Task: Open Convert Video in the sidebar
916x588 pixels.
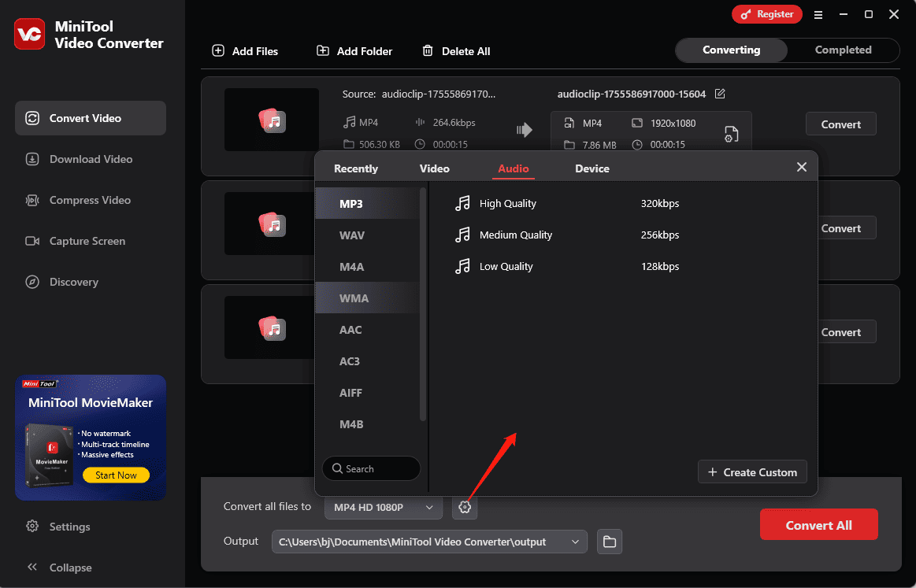Action: click(x=91, y=118)
